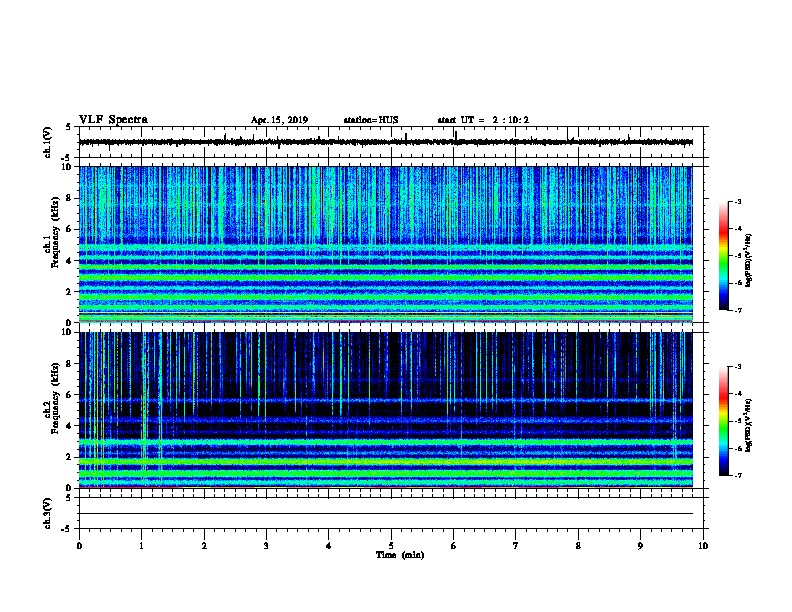This screenshot has height=612, width=792.
Task: Click inside the ch.1 spectrogram panel
Action: pyautogui.click(x=386, y=244)
